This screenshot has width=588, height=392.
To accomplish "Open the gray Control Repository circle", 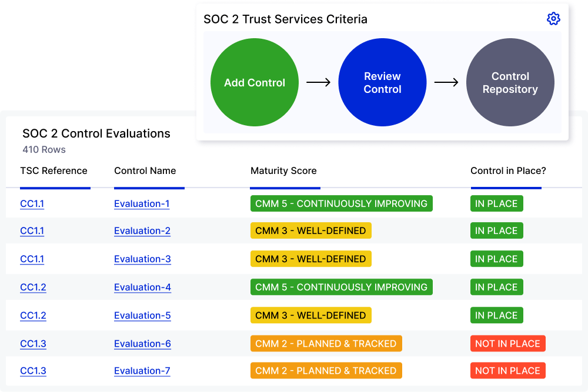I will point(510,82).
